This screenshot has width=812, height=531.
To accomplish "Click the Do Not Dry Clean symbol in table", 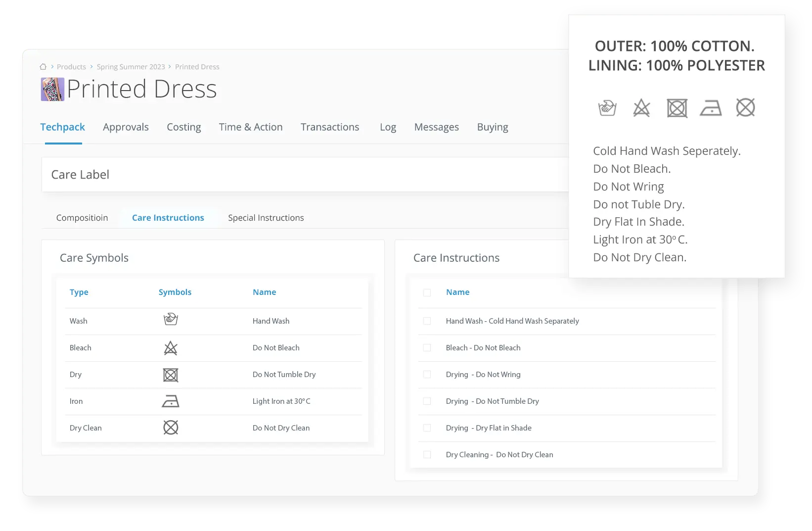I will 171,428.
